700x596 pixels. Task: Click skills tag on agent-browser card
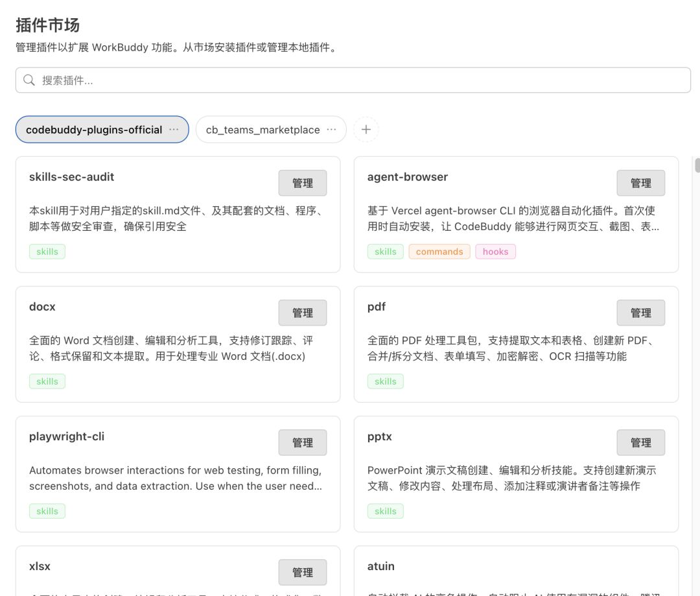pos(386,252)
